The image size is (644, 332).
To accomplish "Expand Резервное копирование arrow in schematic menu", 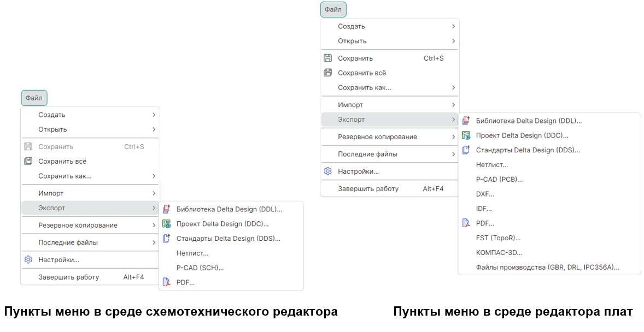I will (x=154, y=225).
